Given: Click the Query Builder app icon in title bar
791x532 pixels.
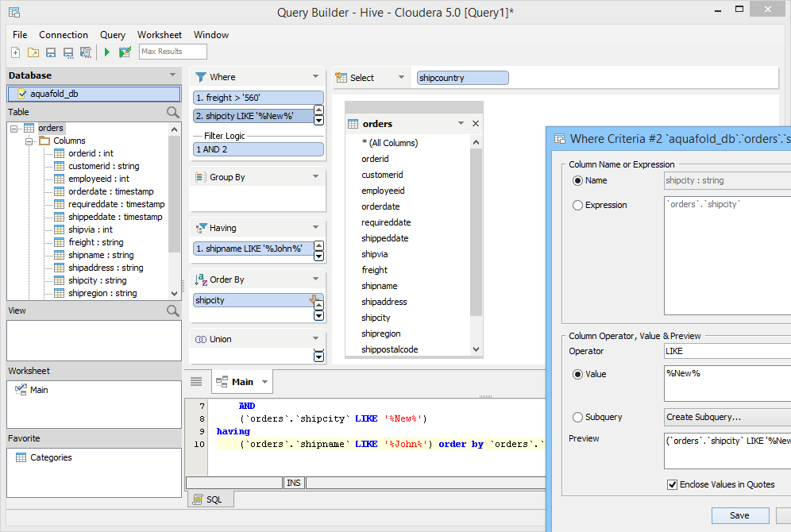Looking at the screenshot, I should [x=14, y=12].
